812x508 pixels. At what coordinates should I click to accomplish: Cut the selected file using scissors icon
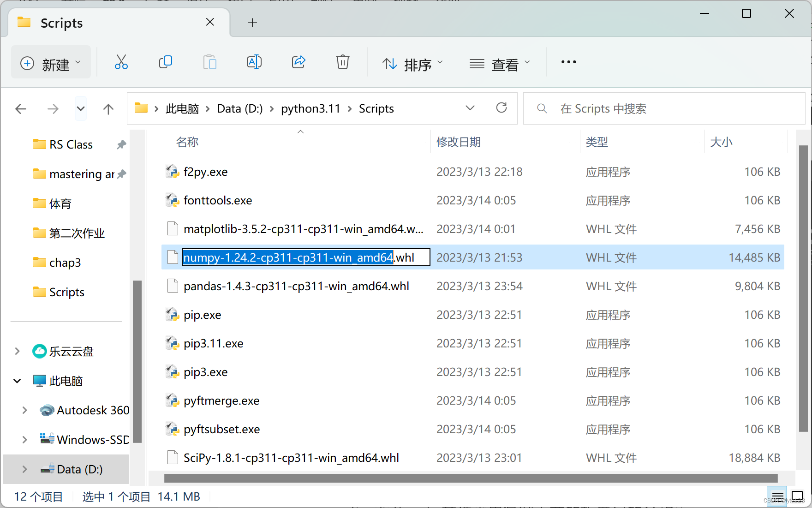[x=121, y=61]
